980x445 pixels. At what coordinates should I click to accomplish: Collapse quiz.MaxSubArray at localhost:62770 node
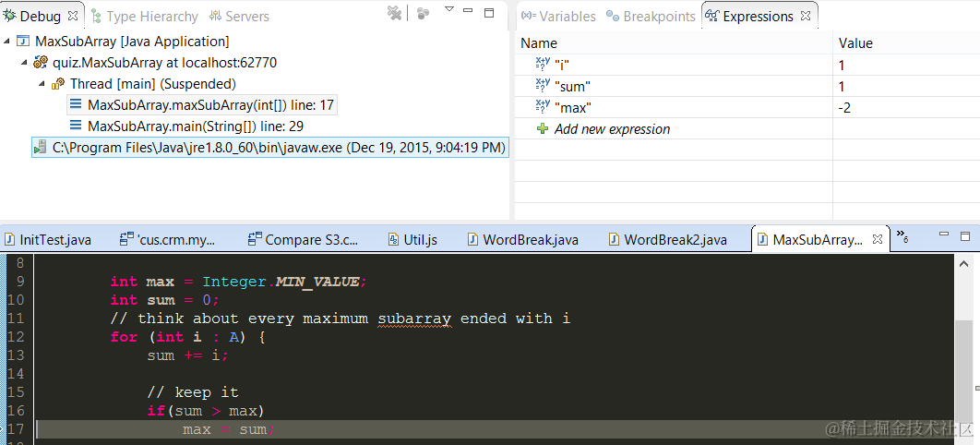(24, 63)
